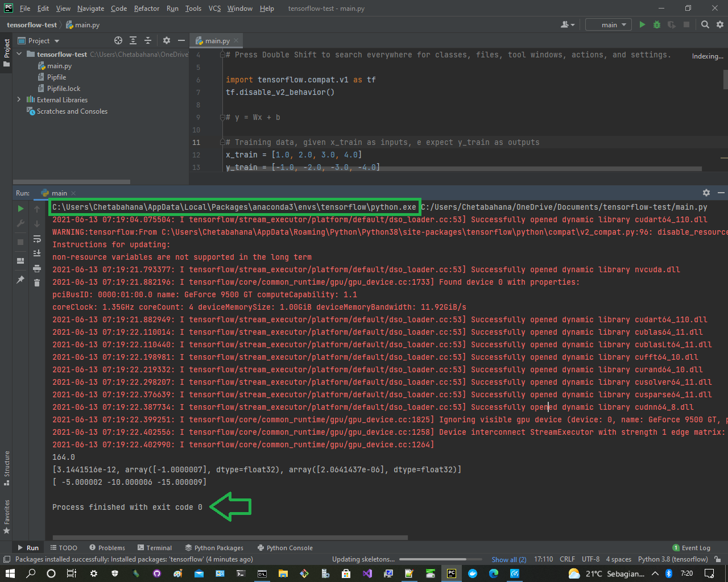
Task: Open PyCharm icon in Windows taskbar
Action: 452,573
